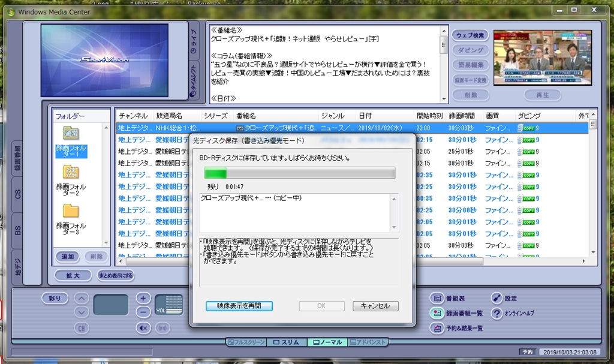Open the 設定 settings
614x364 pixels.
tap(504, 299)
